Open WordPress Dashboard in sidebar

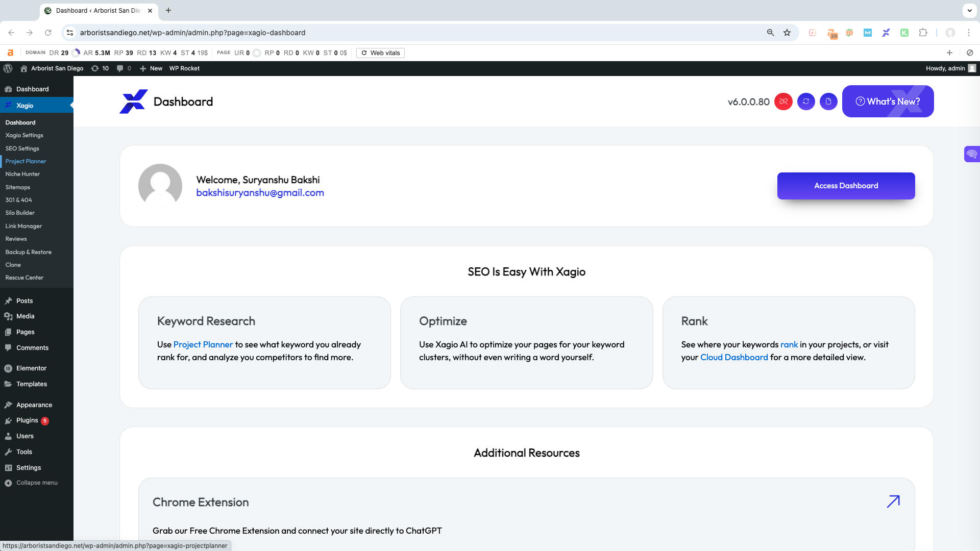click(37, 89)
